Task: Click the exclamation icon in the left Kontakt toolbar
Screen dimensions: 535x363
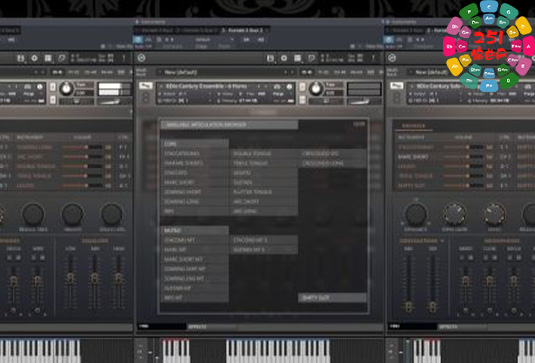Action: click(x=124, y=58)
